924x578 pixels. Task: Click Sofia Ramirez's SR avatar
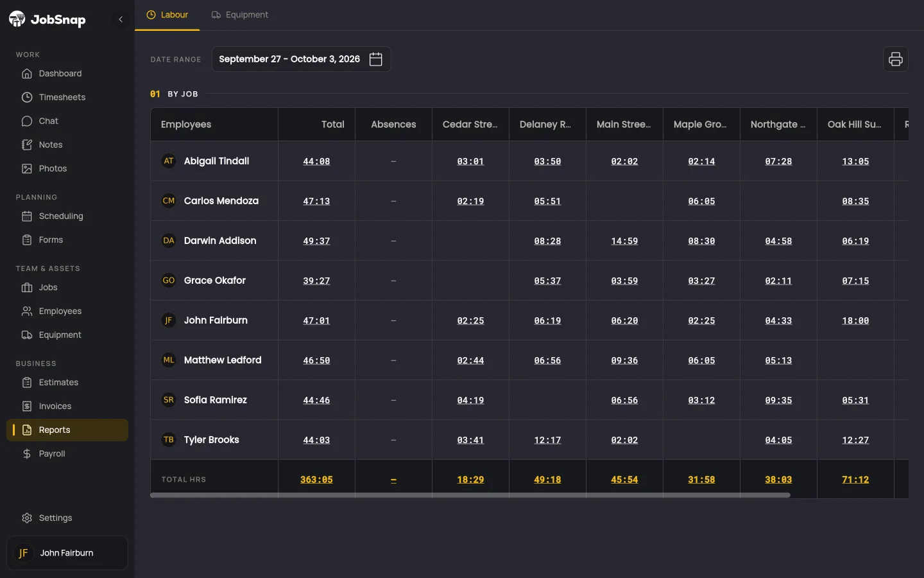click(169, 400)
